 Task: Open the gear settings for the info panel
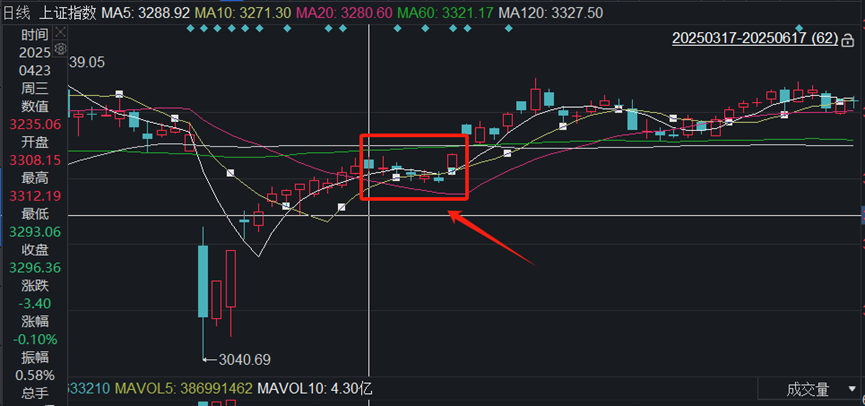point(61,49)
